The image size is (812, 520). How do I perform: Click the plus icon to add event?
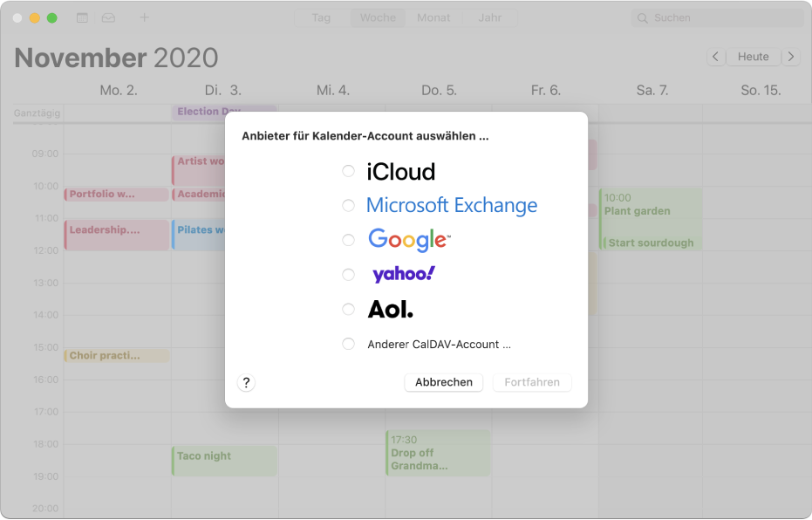pos(145,17)
